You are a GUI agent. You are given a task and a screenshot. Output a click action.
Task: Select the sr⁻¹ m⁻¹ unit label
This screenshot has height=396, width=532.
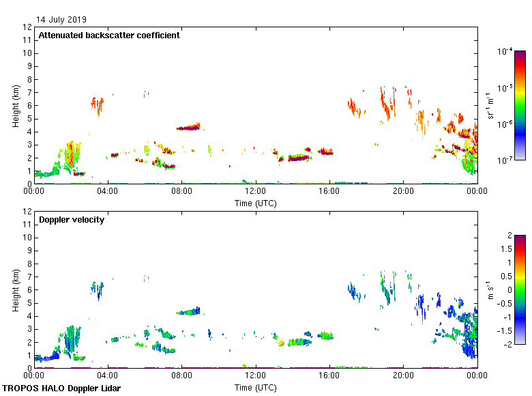click(492, 105)
